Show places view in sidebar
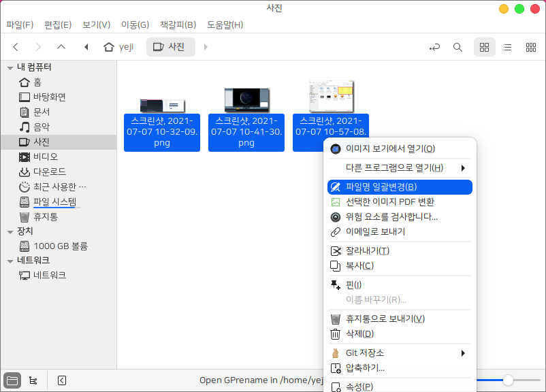This screenshot has width=546, height=392. coord(12,380)
